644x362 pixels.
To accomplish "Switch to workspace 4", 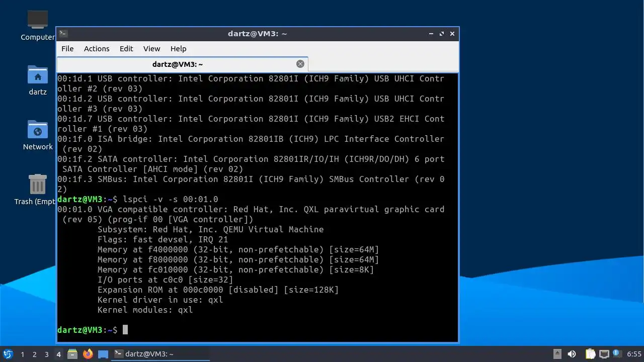I will click(x=58, y=354).
